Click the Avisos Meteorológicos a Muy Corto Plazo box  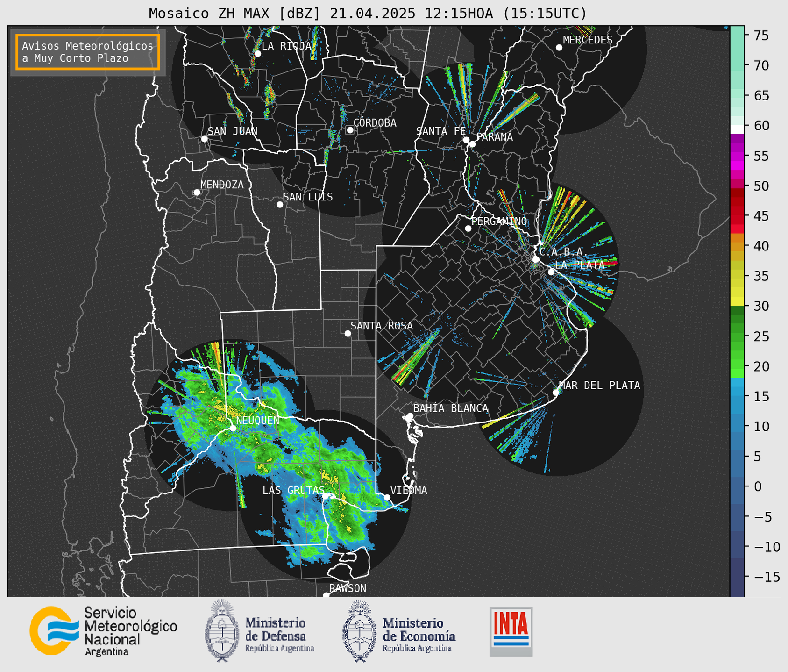88,52
